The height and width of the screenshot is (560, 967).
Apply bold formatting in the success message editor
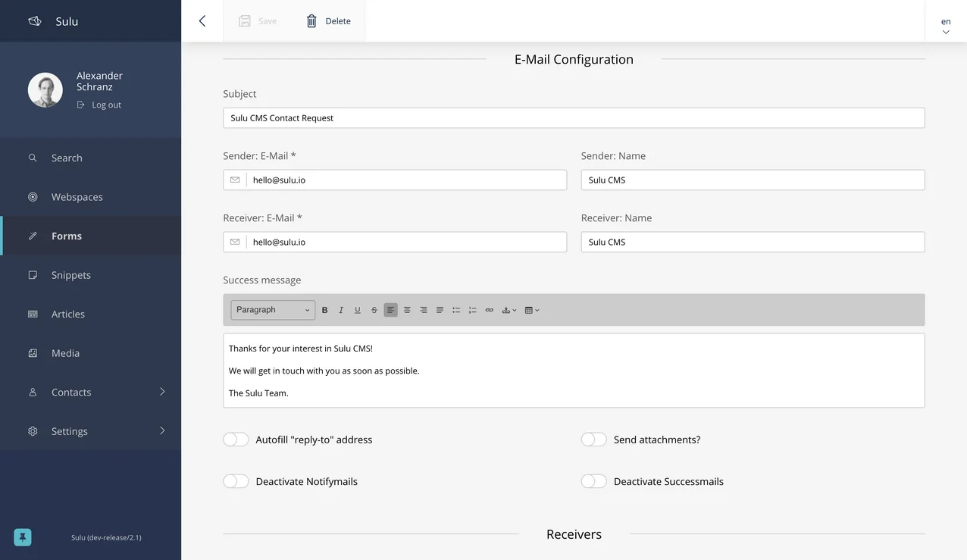tap(324, 310)
